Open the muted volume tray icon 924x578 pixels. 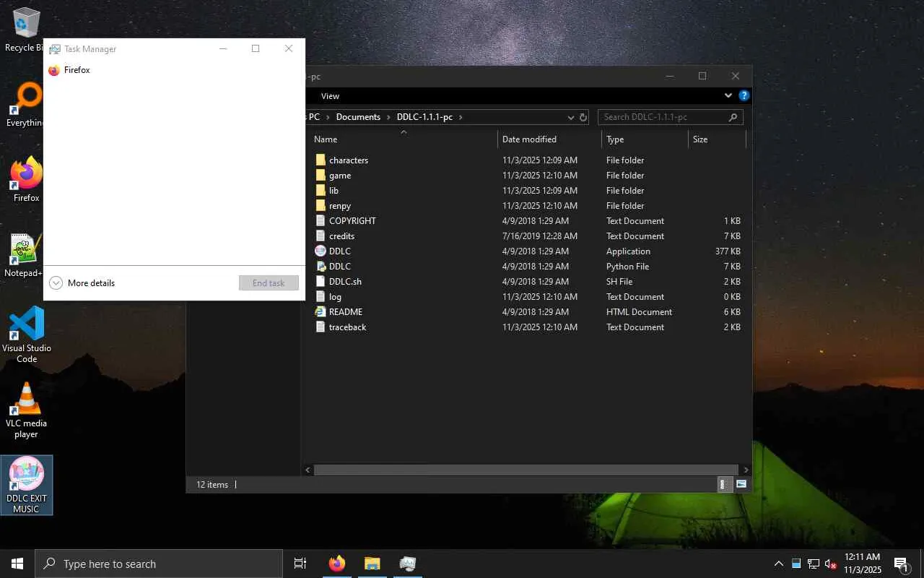click(x=831, y=564)
